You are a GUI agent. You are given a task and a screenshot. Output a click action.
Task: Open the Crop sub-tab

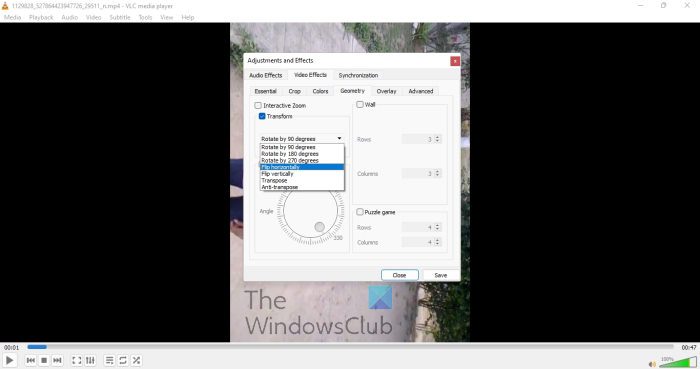pyautogui.click(x=294, y=91)
